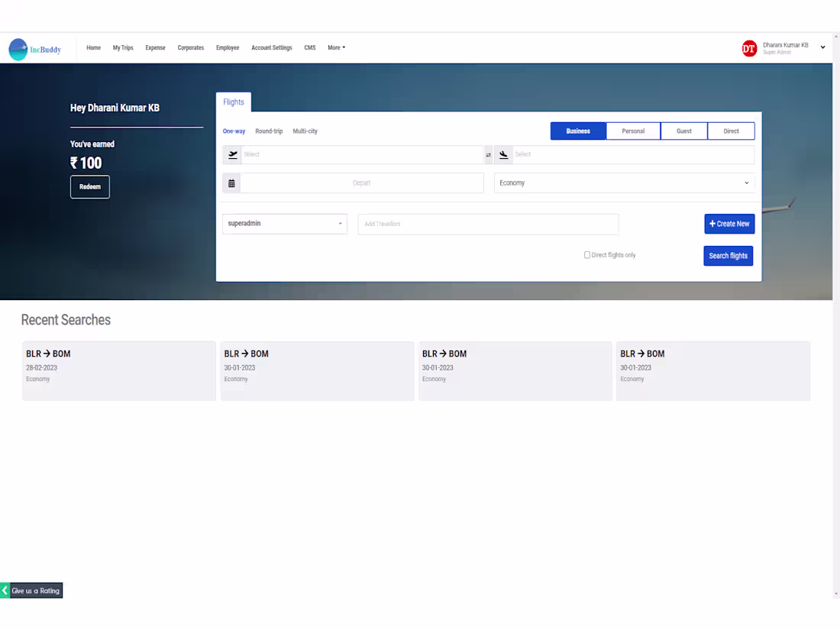The image size is (840, 630).
Task: Click the Redeem button
Action: coord(89,186)
